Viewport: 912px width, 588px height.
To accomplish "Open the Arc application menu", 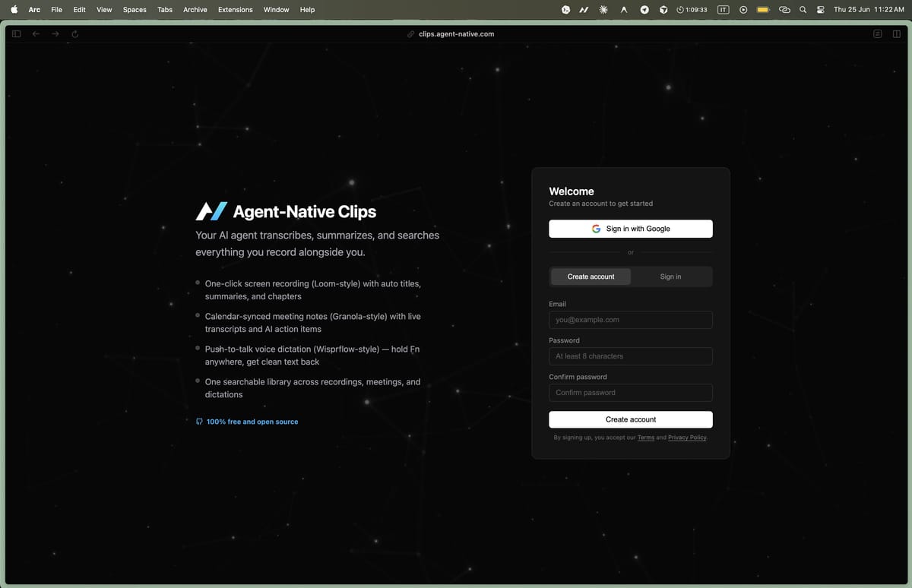I will (x=34, y=9).
